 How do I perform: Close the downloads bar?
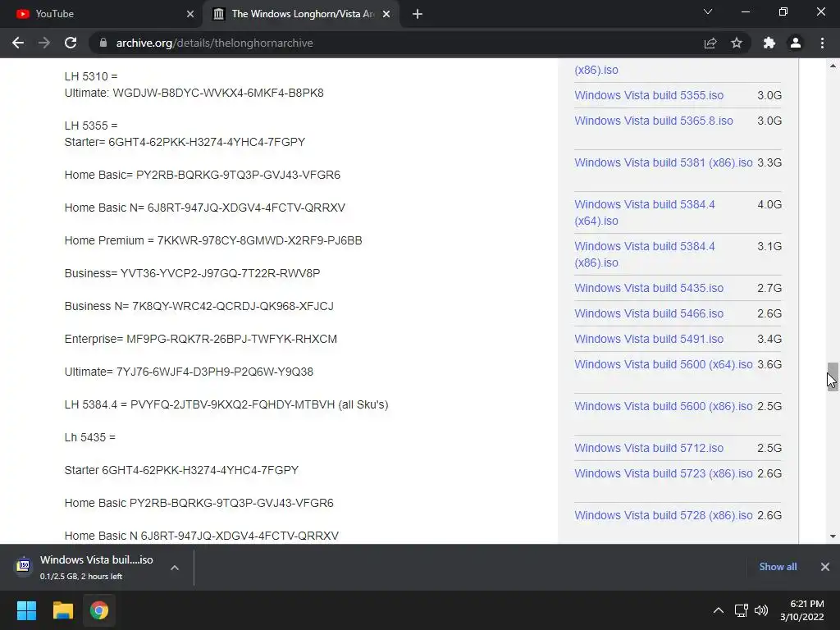click(825, 567)
